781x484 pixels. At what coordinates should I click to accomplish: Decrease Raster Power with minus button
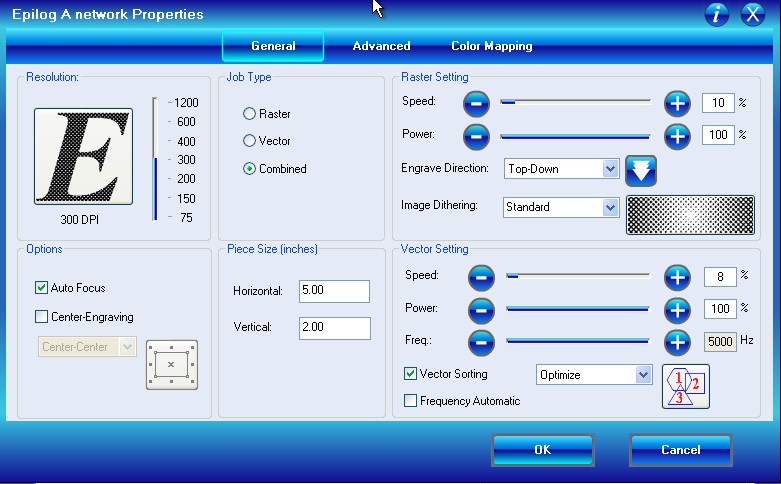476,136
